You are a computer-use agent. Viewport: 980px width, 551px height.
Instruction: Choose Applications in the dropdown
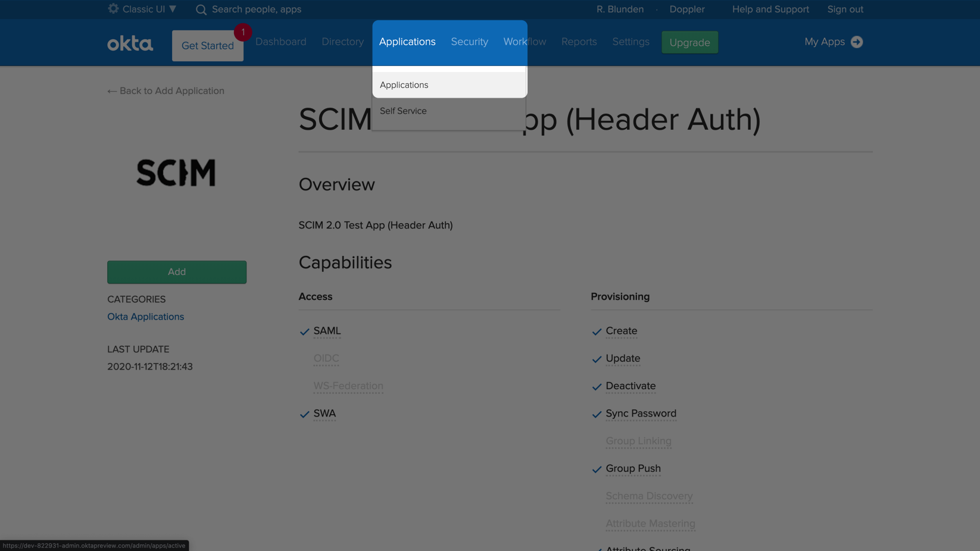point(450,85)
